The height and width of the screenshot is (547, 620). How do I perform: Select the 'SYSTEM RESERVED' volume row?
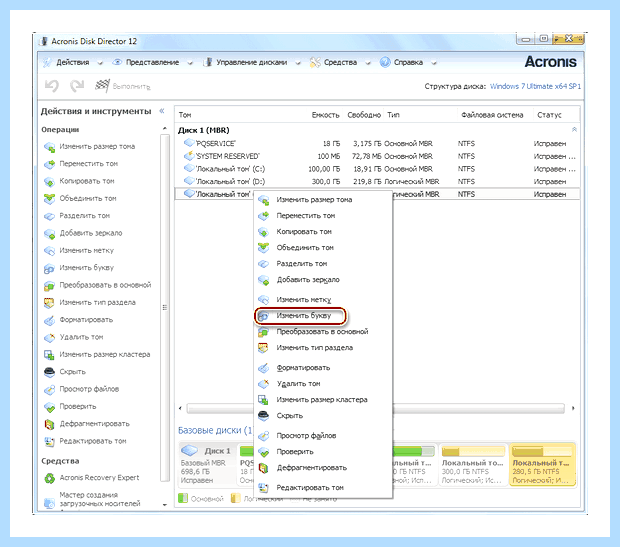click(377, 156)
